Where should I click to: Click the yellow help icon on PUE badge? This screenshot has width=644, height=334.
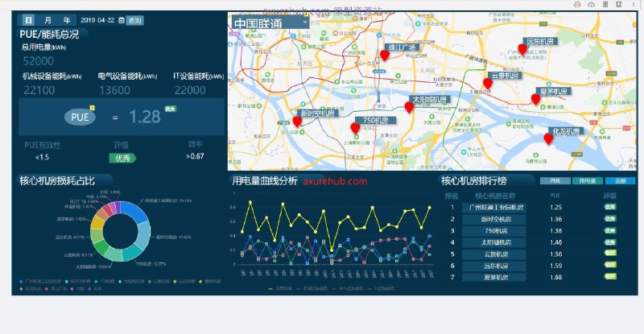(93, 108)
